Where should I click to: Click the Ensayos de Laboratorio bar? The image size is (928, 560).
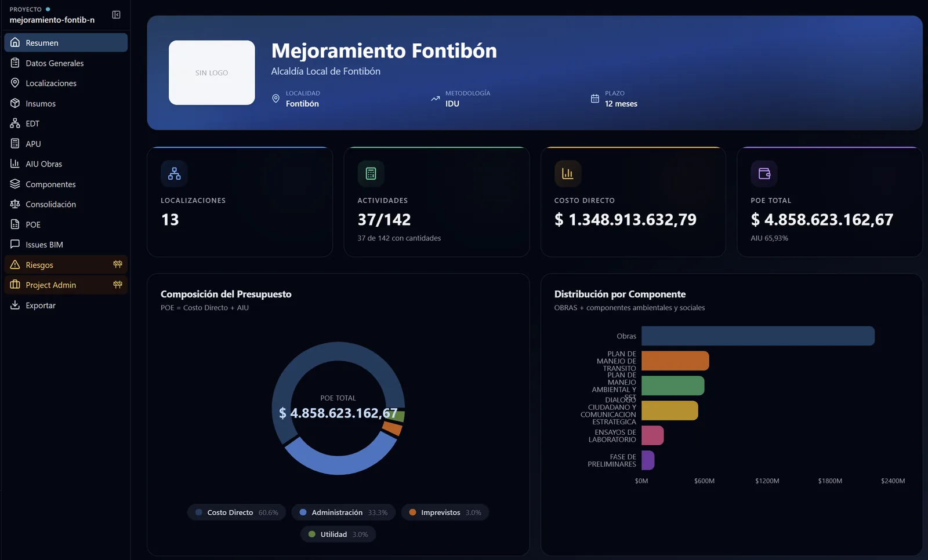(x=652, y=435)
